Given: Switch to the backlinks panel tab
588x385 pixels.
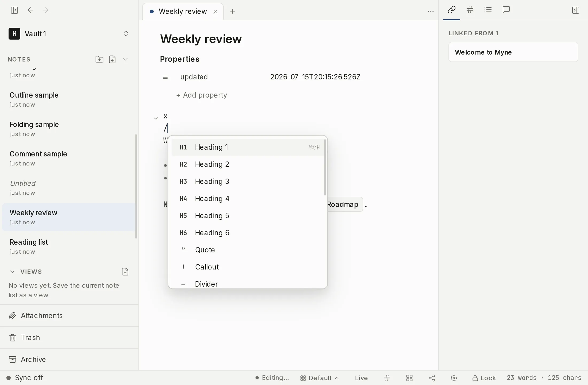Looking at the screenshot, I should (452, 10).
